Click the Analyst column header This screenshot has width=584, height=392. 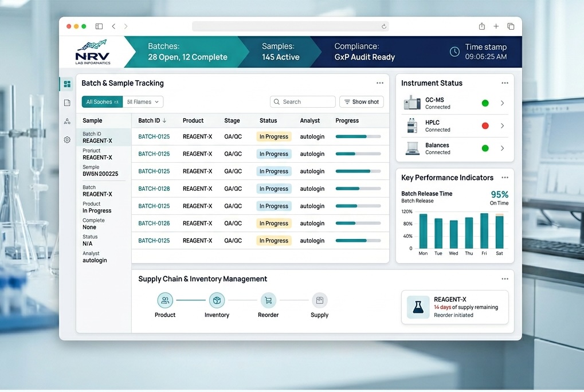coord(310,120)
